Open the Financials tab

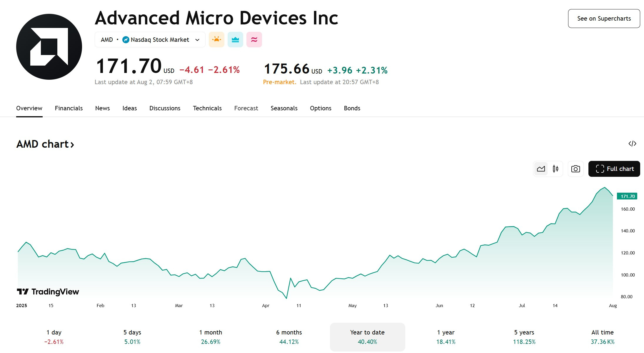[69, 108]
